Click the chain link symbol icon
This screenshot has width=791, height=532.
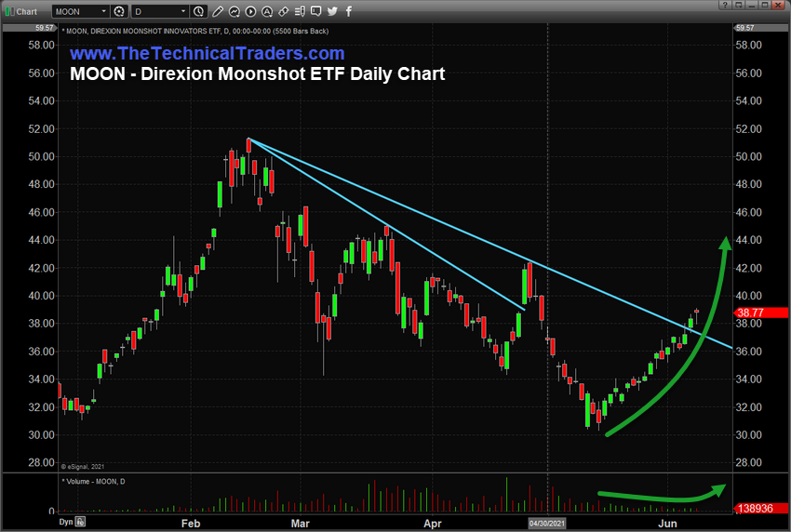point(284,11)
